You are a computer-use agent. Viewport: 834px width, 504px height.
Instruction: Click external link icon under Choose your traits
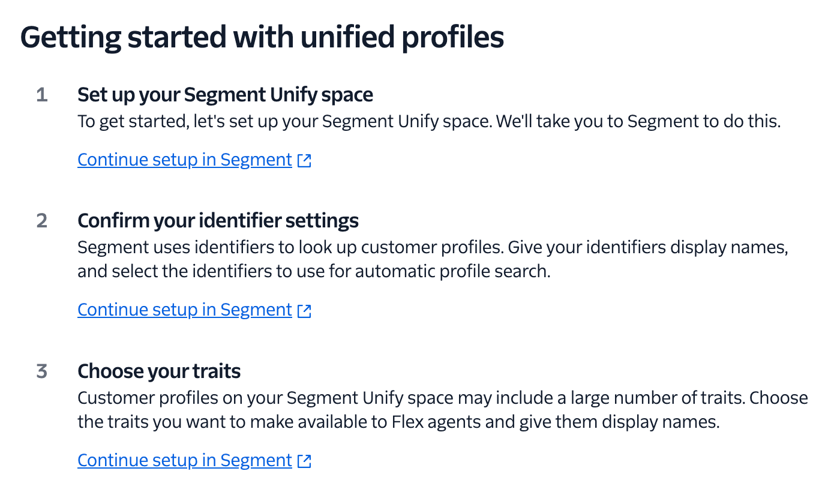[x=305, y=461]
